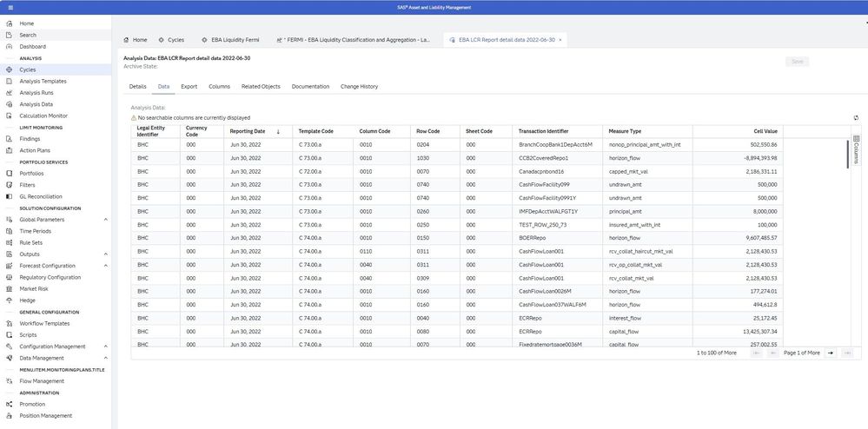Select the TEST_ROW_250_73 cell

pos(557,225)
